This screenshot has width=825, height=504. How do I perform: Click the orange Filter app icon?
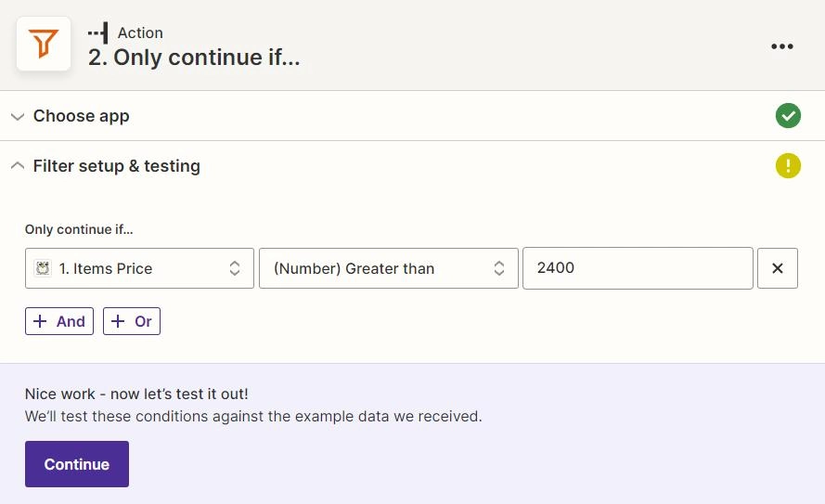point(43,44)
